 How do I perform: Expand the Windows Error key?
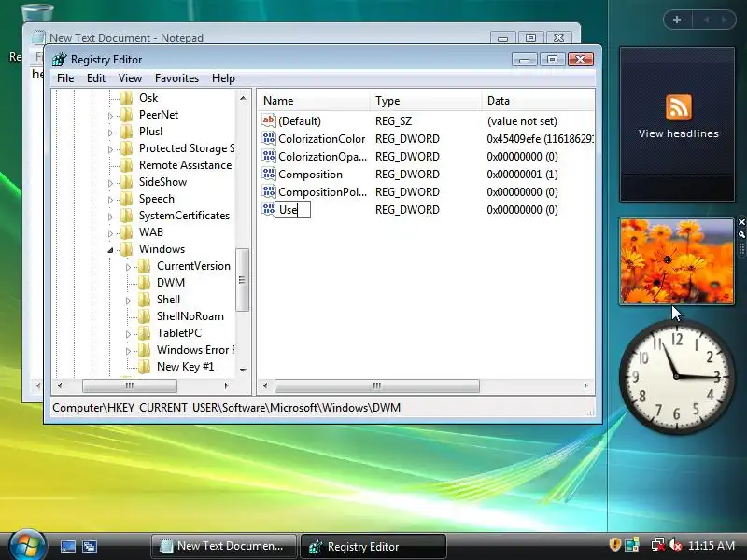128,351
